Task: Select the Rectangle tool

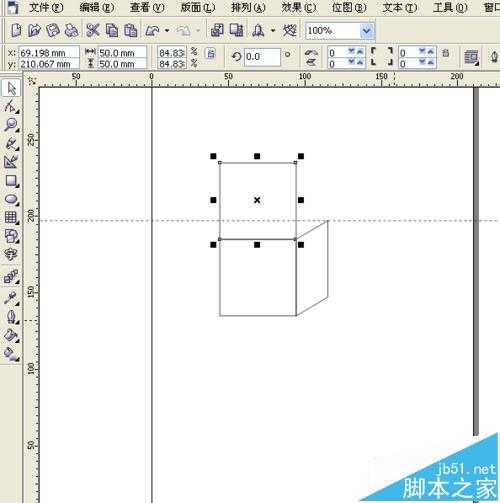Action: pyautogui.click(x=11, y=181)
